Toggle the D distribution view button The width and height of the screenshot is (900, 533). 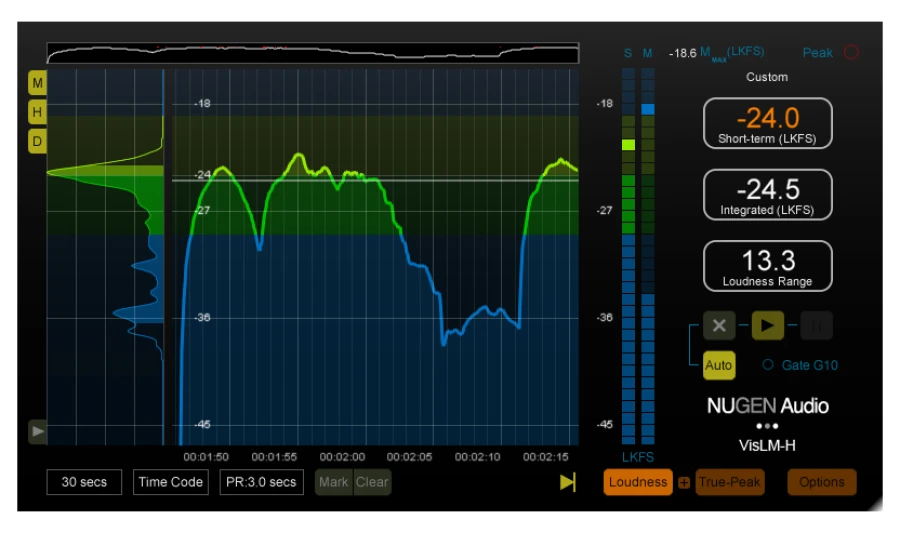point(37,141)
